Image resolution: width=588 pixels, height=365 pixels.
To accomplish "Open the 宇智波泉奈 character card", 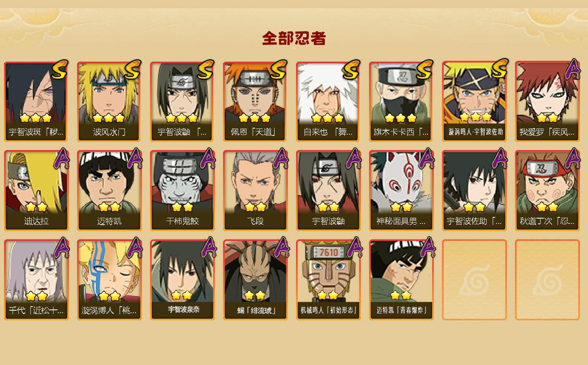I will pos(182,280).
